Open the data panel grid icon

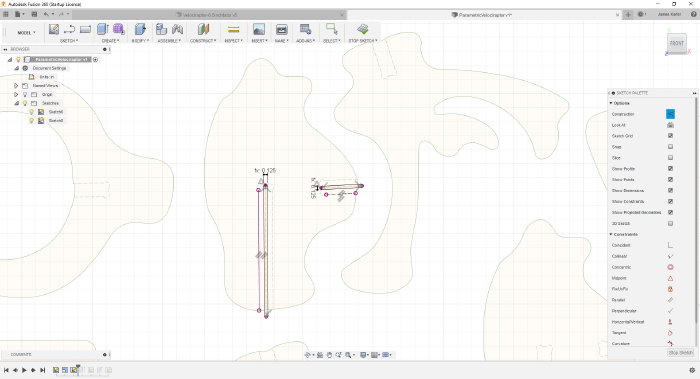(x=6, y=14)
